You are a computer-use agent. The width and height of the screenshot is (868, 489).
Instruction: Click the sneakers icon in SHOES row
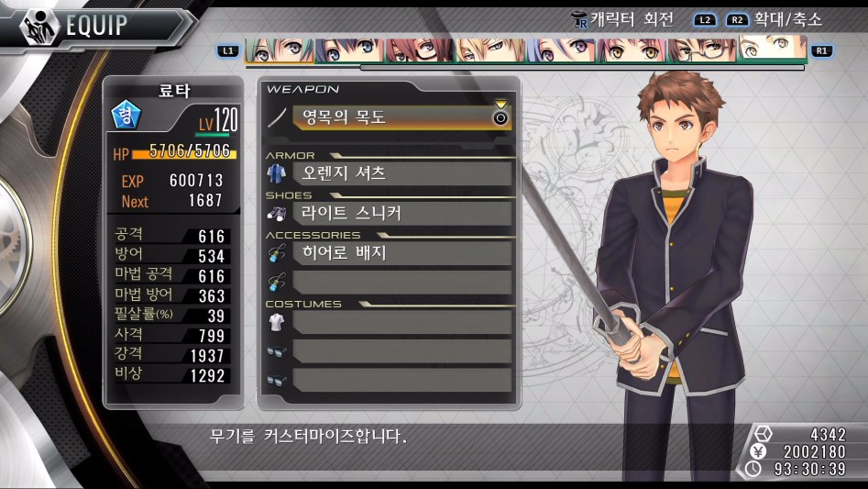tap(276, 213)
